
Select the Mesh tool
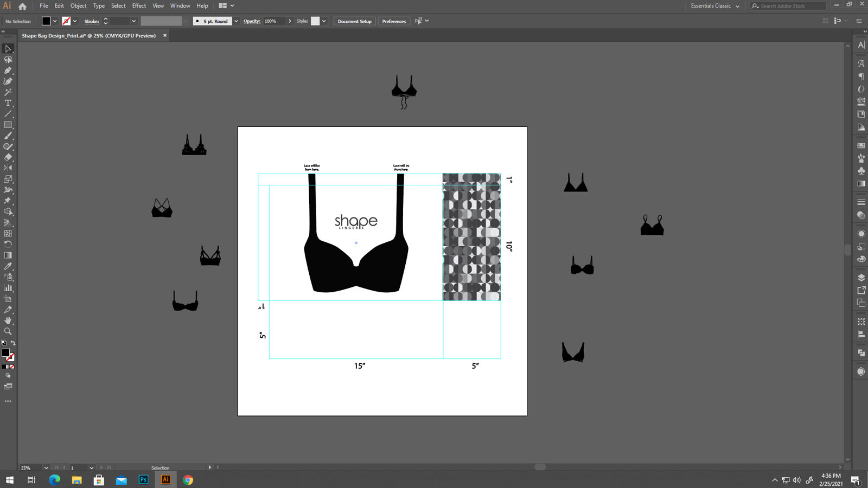point(8,233)
